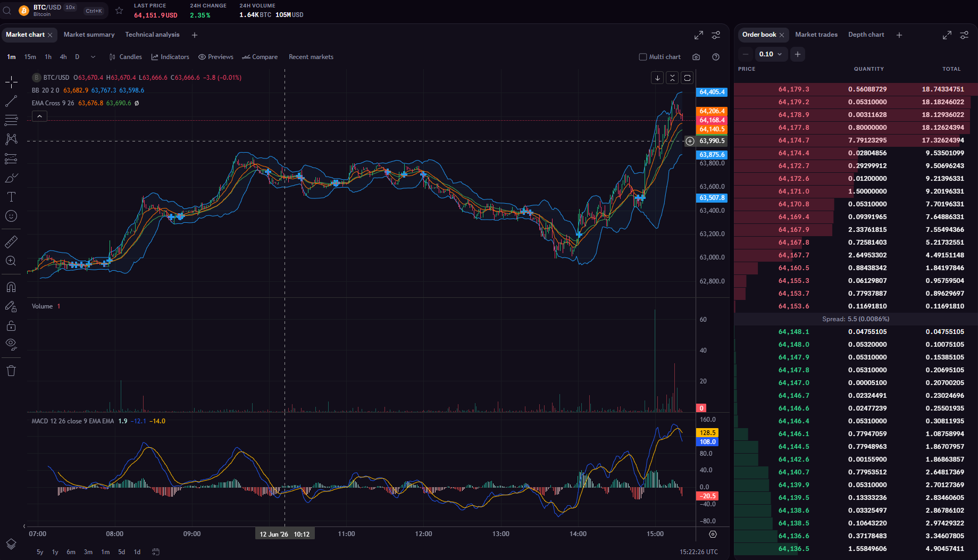Set chart range to 5y

coord(40,552)
